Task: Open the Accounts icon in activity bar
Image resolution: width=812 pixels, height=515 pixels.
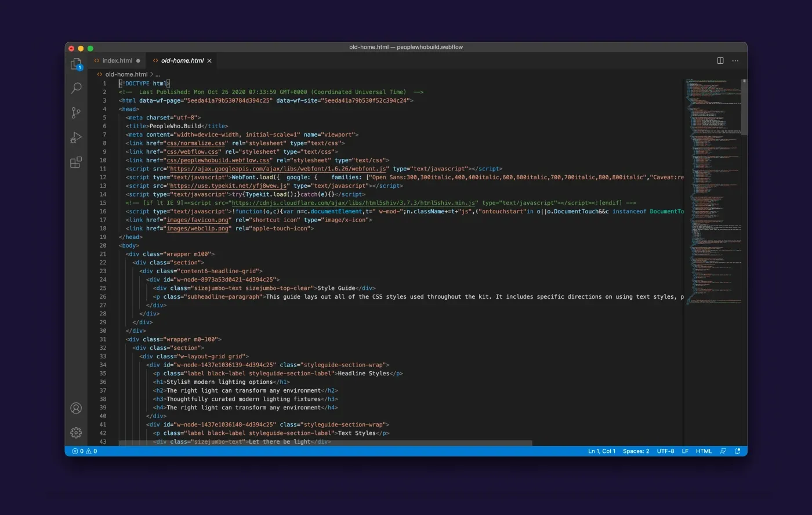Action: (76, 408)
